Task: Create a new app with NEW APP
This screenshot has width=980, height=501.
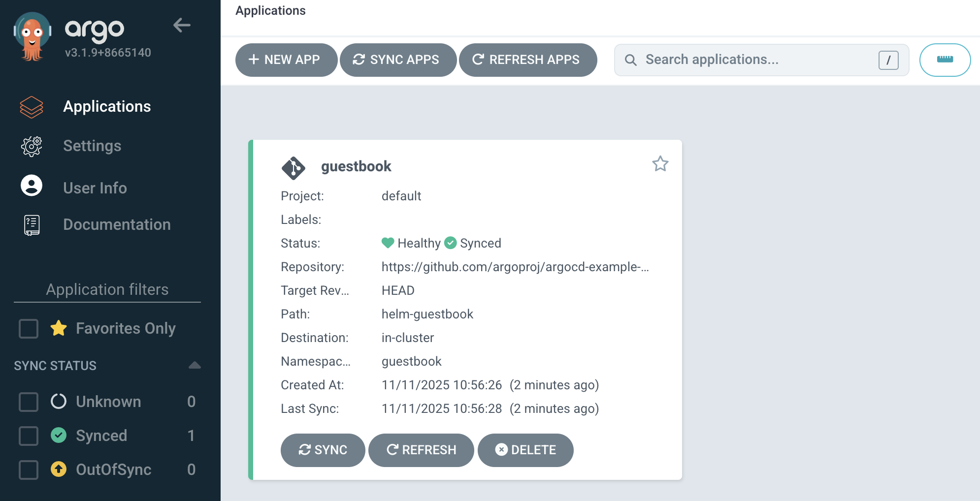Action: (x=286, y=60)
